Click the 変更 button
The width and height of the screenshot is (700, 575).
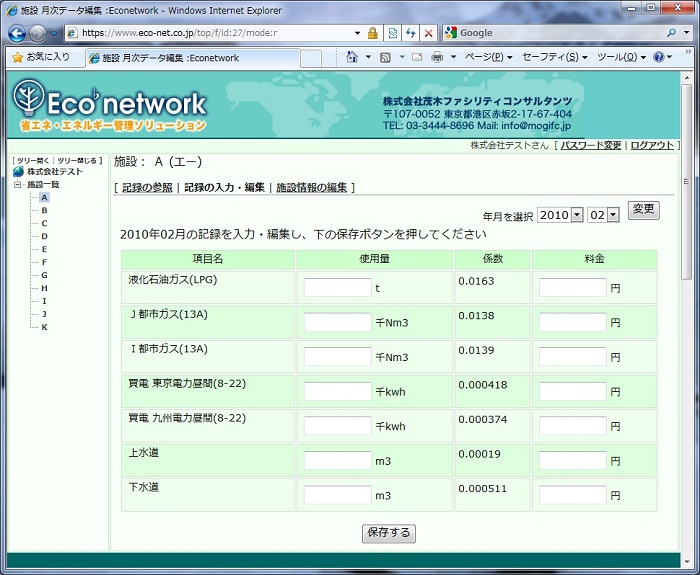click(x=644, y=209)
